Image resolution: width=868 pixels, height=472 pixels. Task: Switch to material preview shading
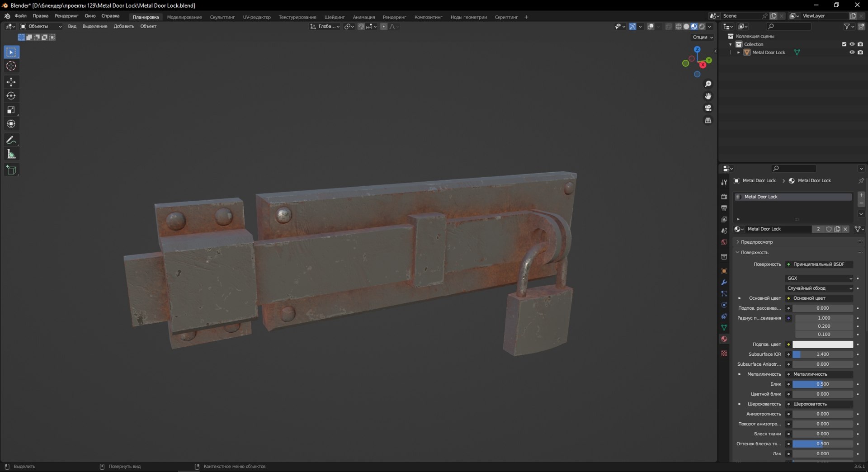tap(694, 27)
